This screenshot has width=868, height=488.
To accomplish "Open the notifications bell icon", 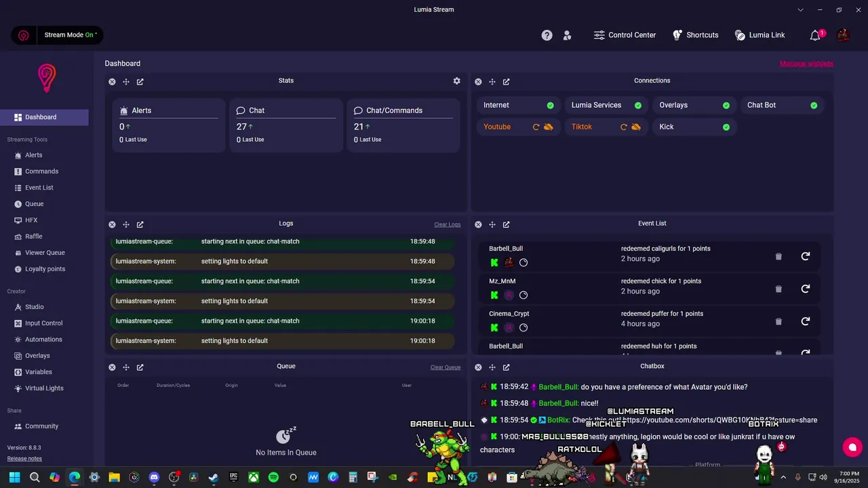I will pos(815,35).
